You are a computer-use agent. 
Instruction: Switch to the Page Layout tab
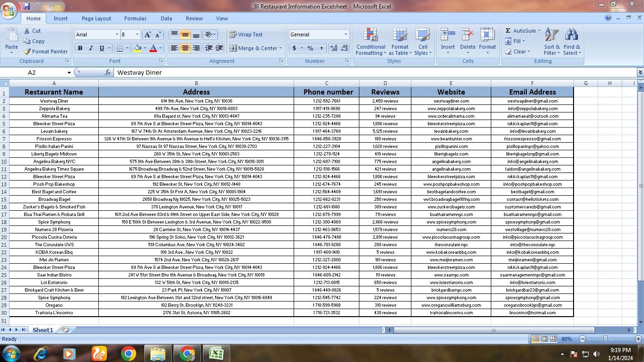pyautogui.click(x=96, y=18)
